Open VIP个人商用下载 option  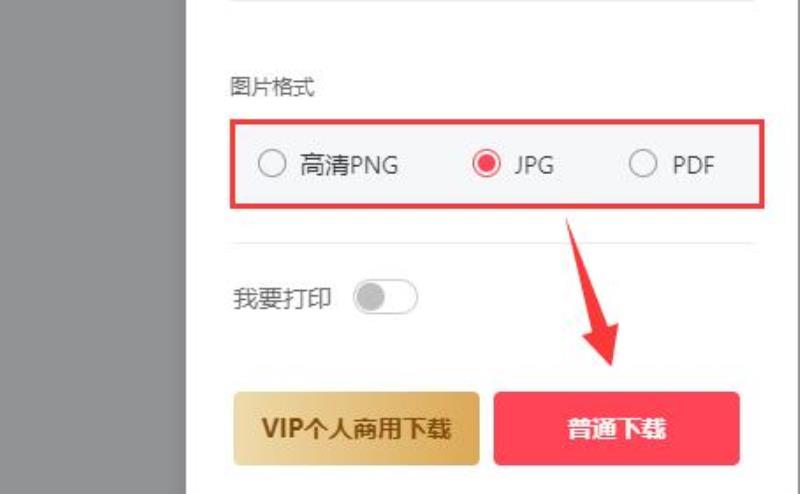point(356,428)
